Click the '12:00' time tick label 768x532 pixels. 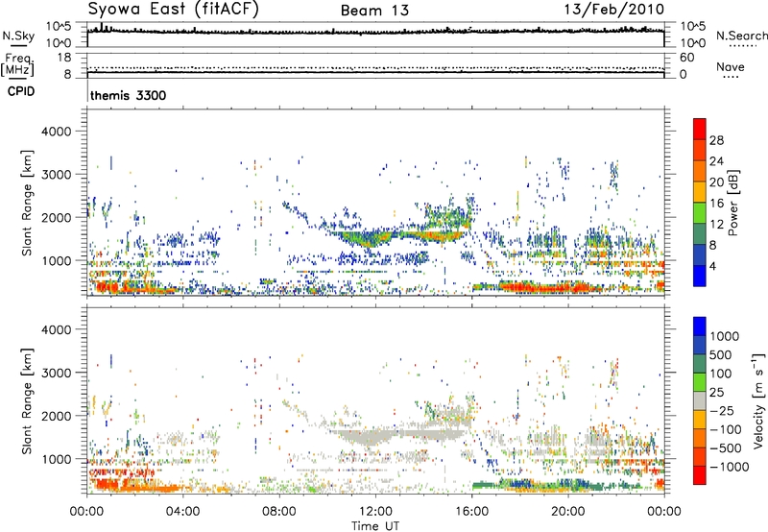coord(375,512)
